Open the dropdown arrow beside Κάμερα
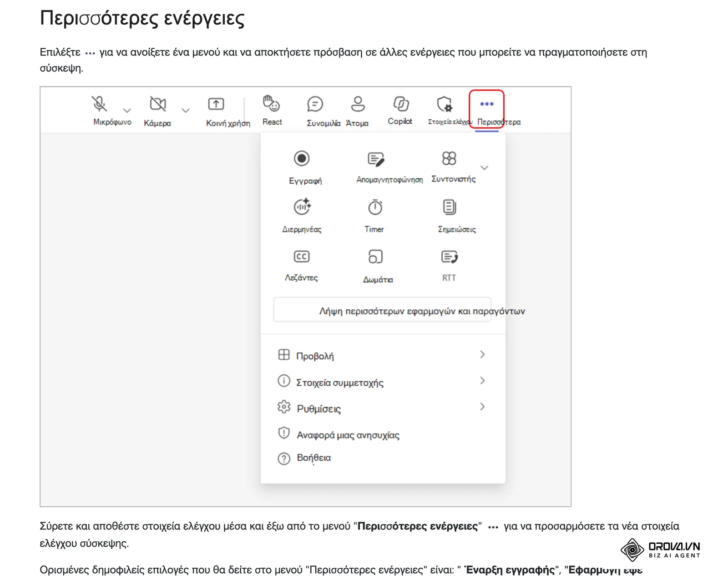 click(x=186, y=111)
